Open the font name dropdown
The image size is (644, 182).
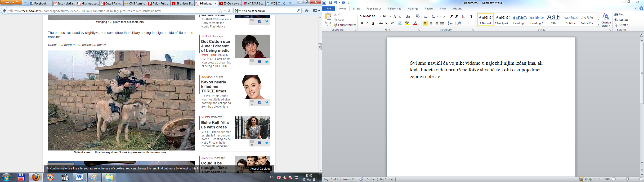click(x=380, y=17)
